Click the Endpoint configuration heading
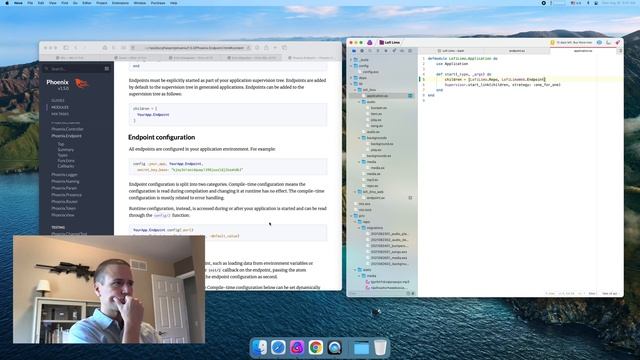Viewport: 640px width, 360px height. [162, 137]
